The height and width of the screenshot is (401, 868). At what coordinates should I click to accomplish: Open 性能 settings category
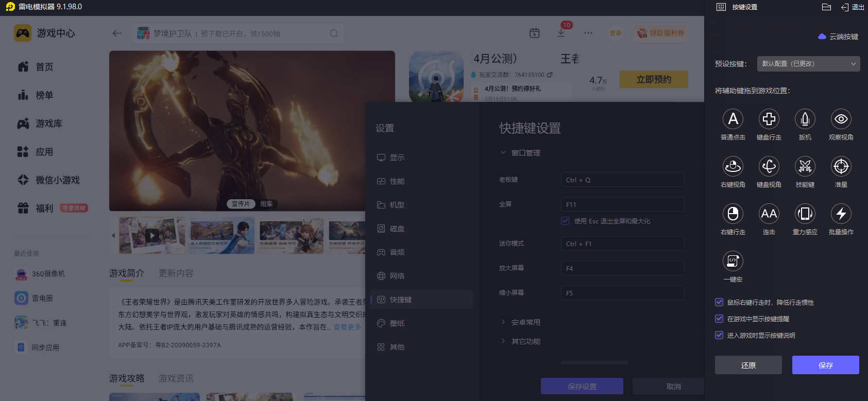pos(422,181)
